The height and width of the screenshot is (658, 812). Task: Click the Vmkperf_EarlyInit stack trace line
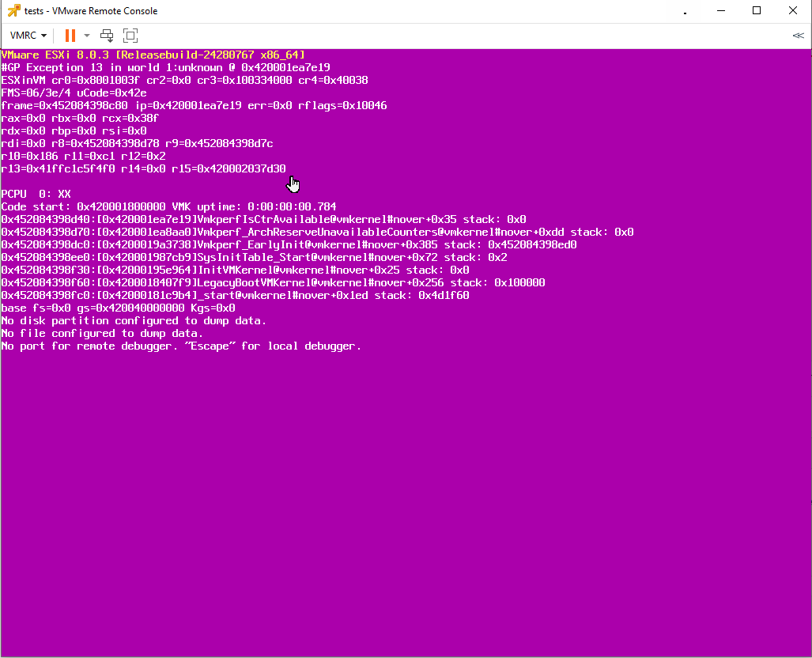pyautogui.click(x=289, y=244)
